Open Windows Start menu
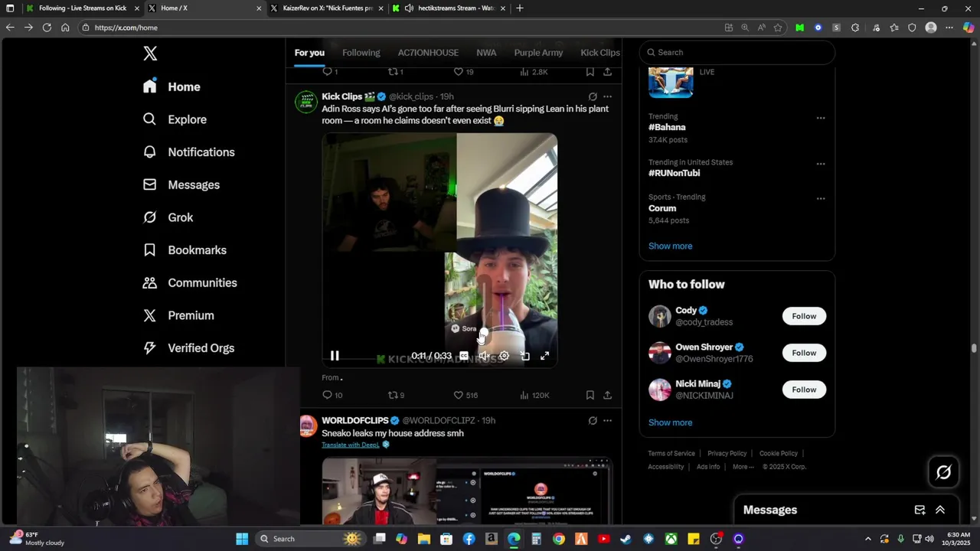 click(x=242, y=539)
